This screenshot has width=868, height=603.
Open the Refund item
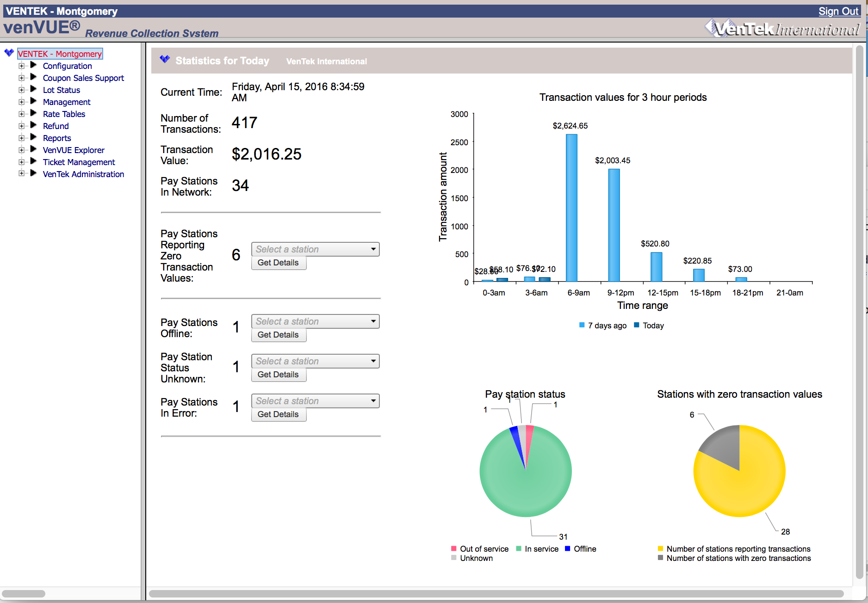click(56, 126)
